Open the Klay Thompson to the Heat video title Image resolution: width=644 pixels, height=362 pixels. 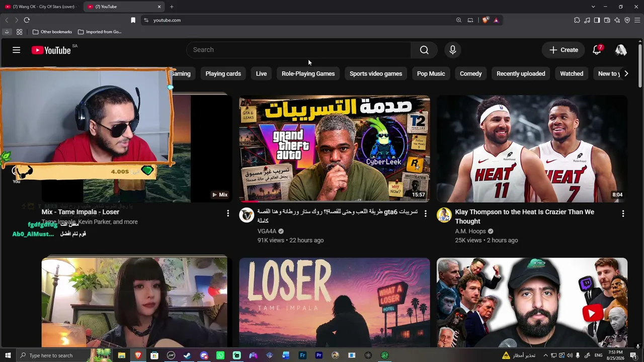[524, 217]
